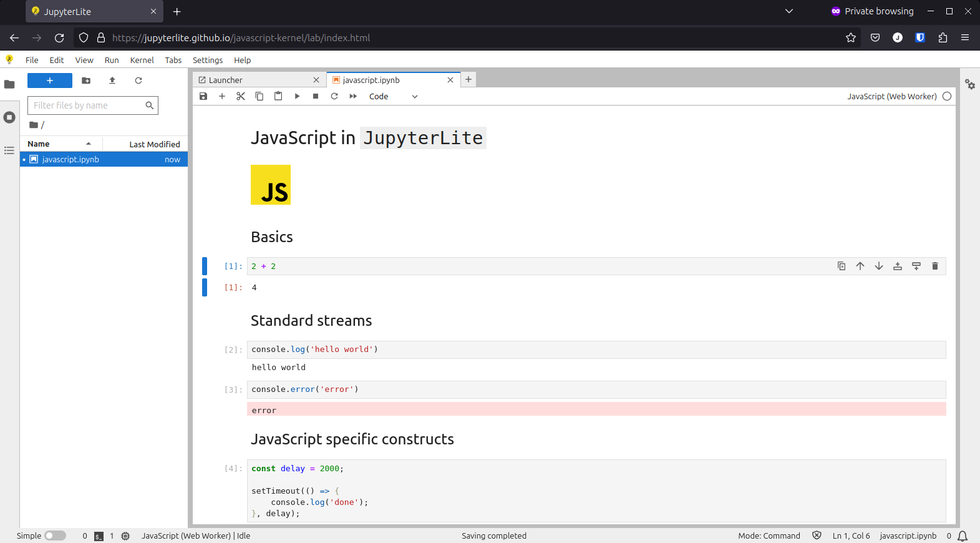980x543 pixels.
Task: Move the 2 + 2 cell down
Action: click(879, 266)
